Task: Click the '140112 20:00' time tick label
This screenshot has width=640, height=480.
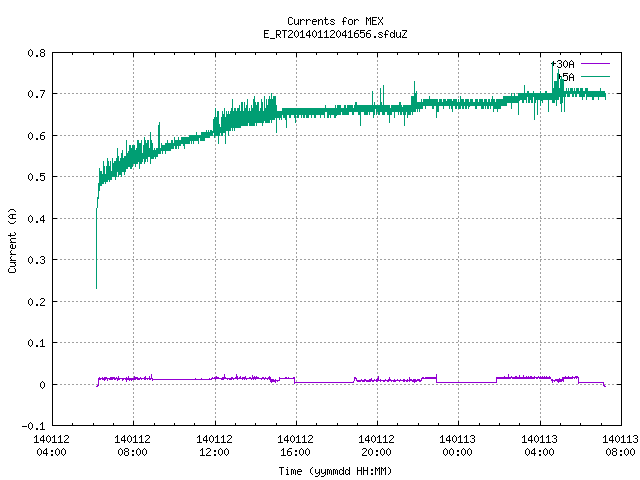Action: click(x=376, y=446)
